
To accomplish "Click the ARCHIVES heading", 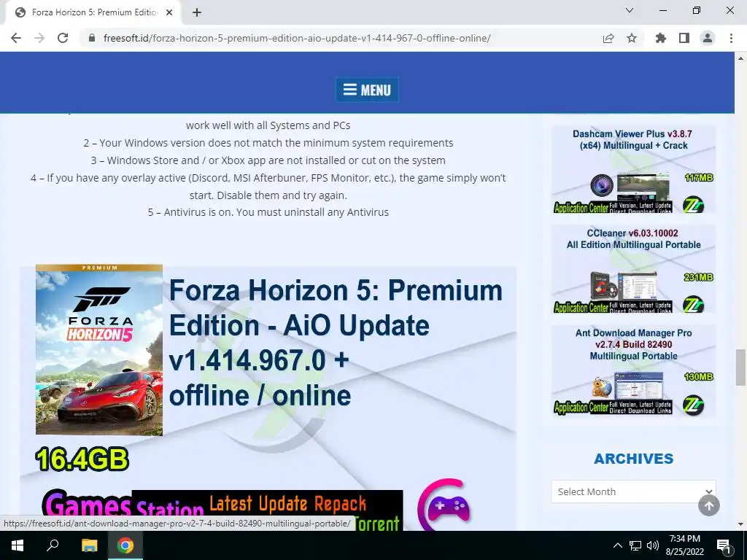I will point(633,459).
